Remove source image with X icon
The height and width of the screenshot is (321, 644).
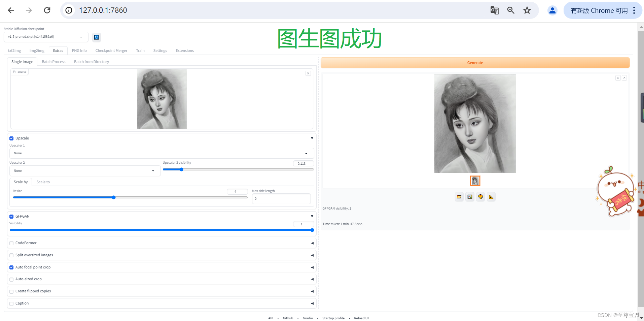tap(308, 73)
